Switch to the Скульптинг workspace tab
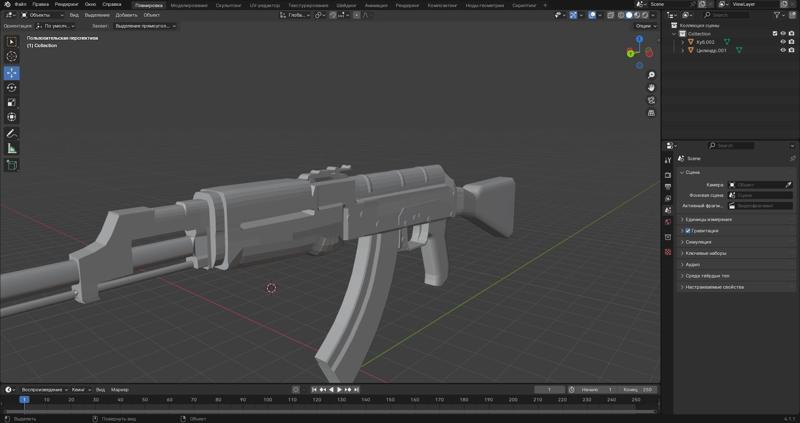The width and height of the screenshot is (800, 423). click(228, 5)
